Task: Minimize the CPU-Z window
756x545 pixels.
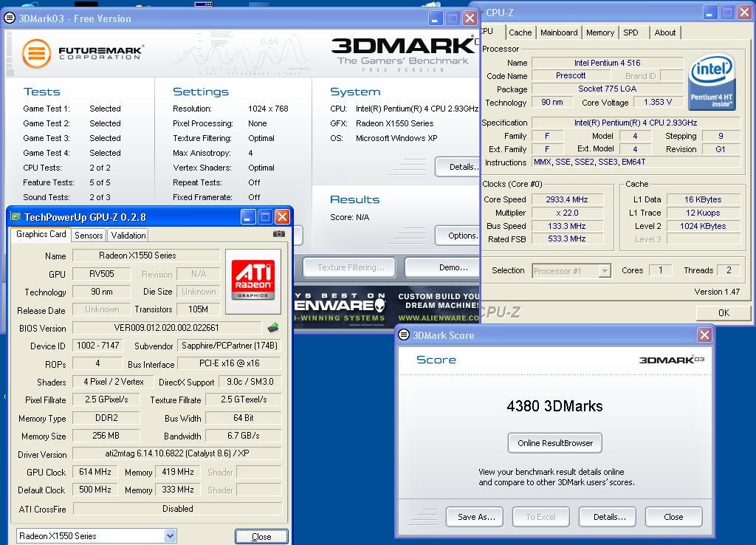Action: [709, 12]
